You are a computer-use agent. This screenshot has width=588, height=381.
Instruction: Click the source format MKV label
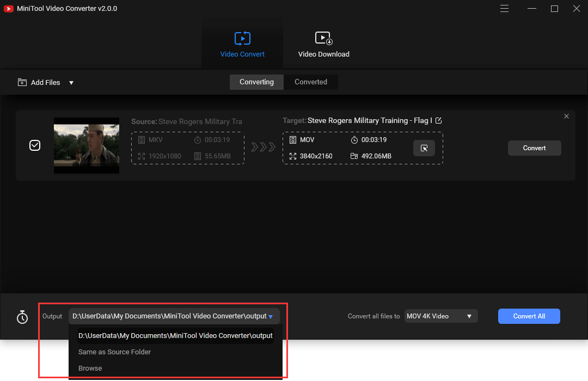click(x=155, y=140)
